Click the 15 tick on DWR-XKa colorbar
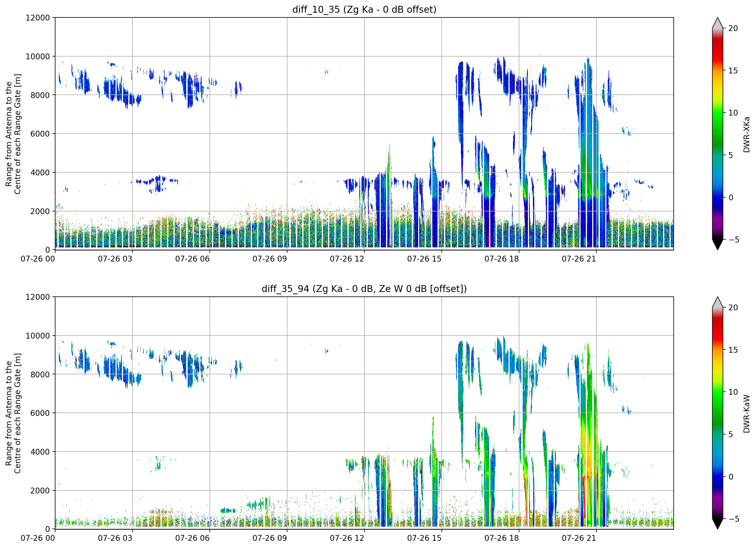This screenshot has height=548, width=756. tap(733, 71)
